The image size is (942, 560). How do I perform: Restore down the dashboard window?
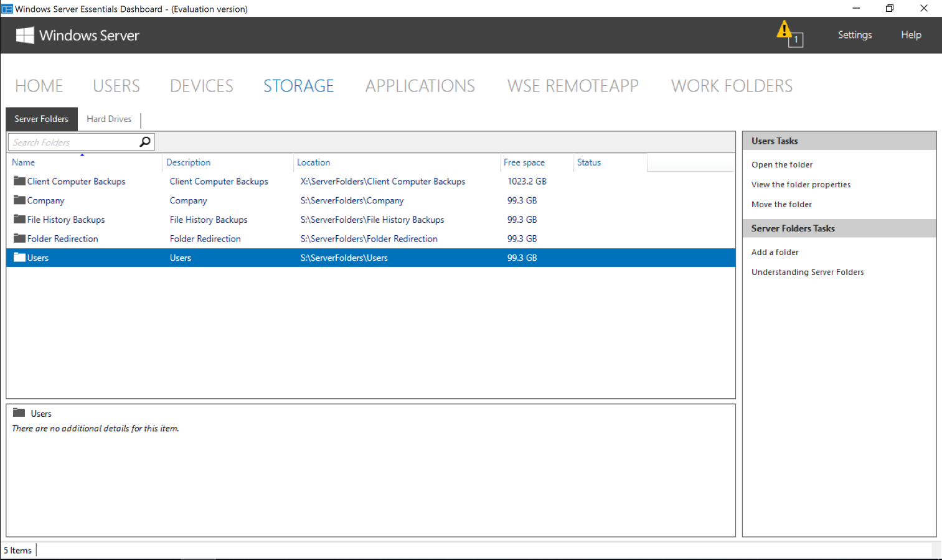(890, 8)
